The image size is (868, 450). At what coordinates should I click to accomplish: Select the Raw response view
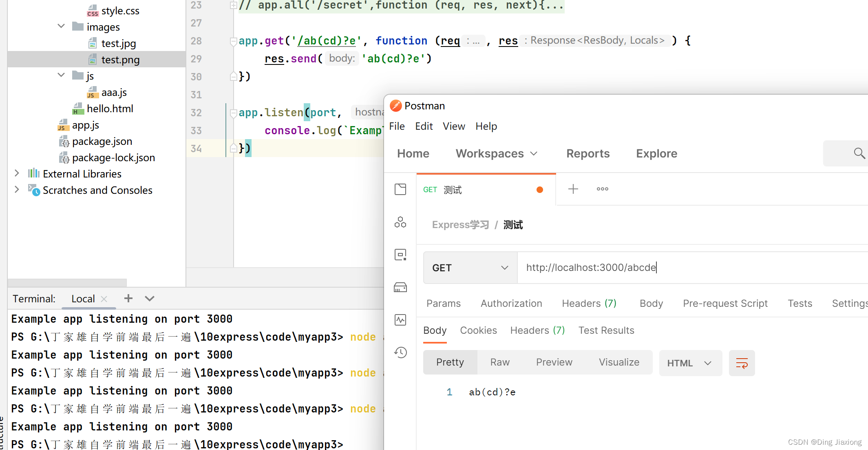[x=500, y=362]
